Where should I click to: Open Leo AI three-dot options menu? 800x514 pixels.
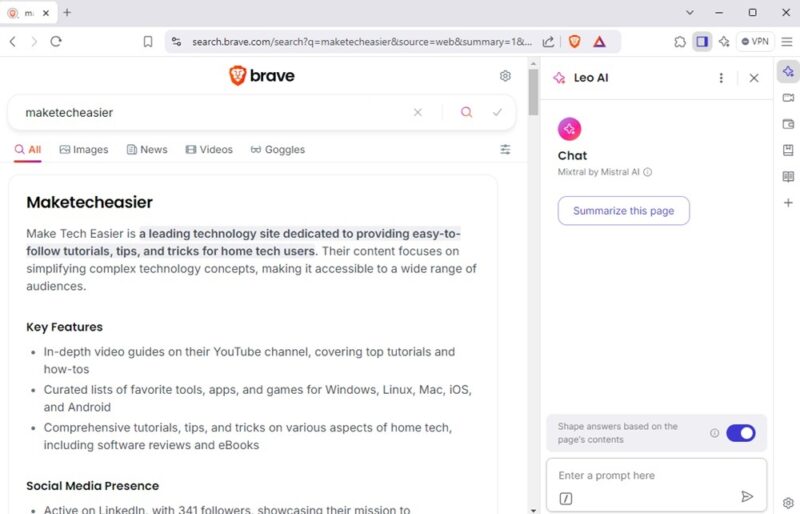pos(721,78)
